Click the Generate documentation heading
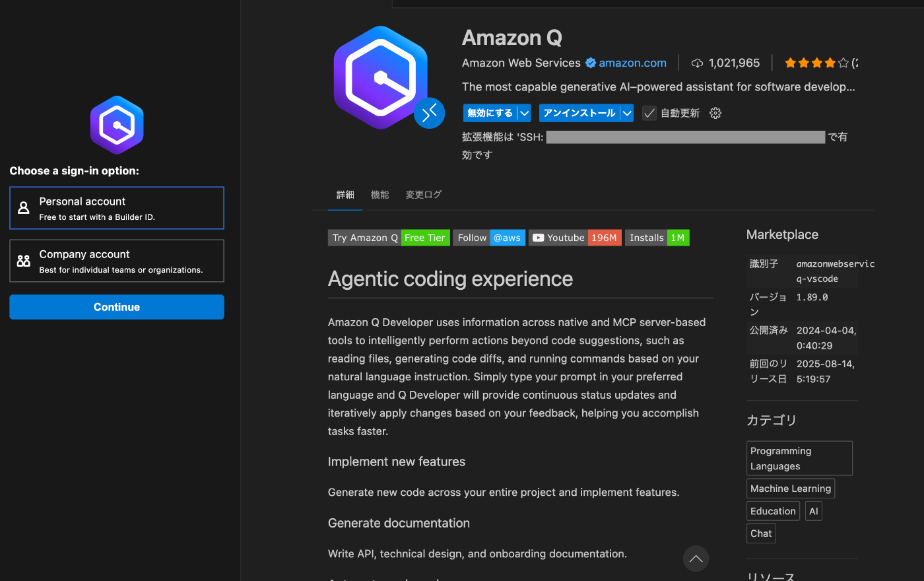Image resolution: width=924 pixels, height=581 pixels. [x=399, y=523]
